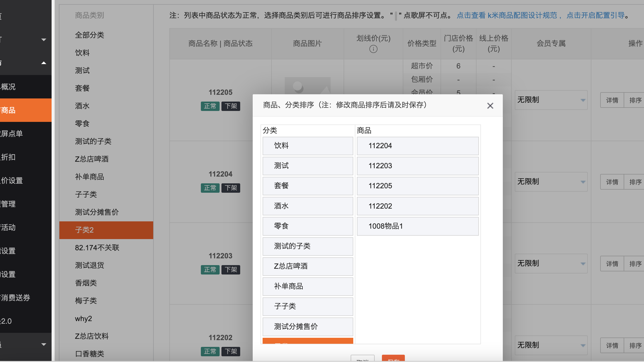Open 饮料 category in the left sidebar
This screenshot has width=644, height=362.
106,53
